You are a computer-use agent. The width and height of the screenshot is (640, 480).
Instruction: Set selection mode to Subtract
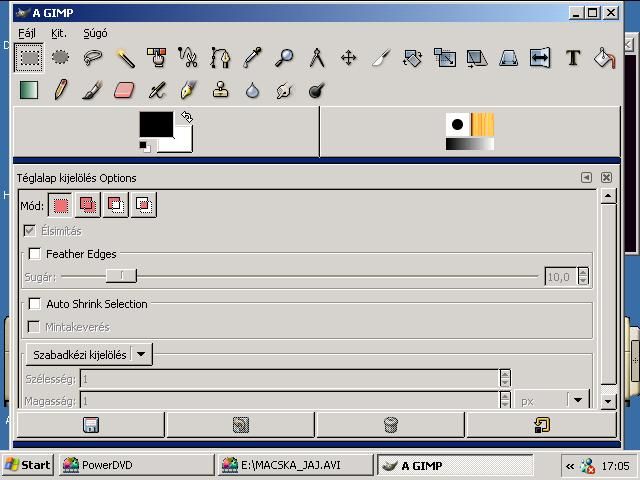[116, 205]
